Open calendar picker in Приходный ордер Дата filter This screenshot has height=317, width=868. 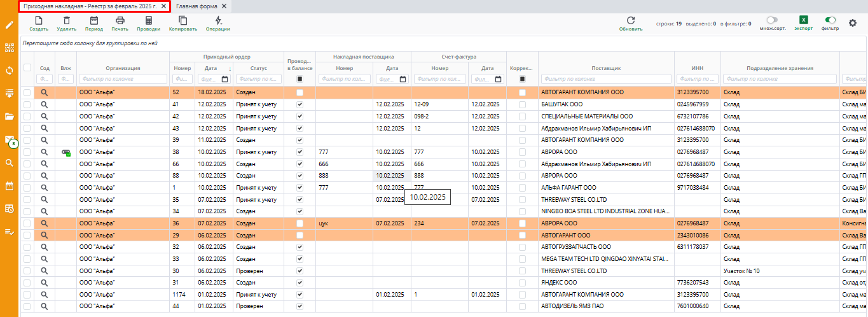pyautogui.click(x=225, y=80)
